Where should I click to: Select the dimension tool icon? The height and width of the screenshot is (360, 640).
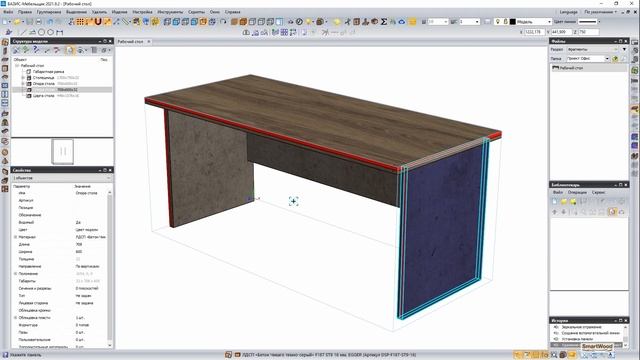60,32
